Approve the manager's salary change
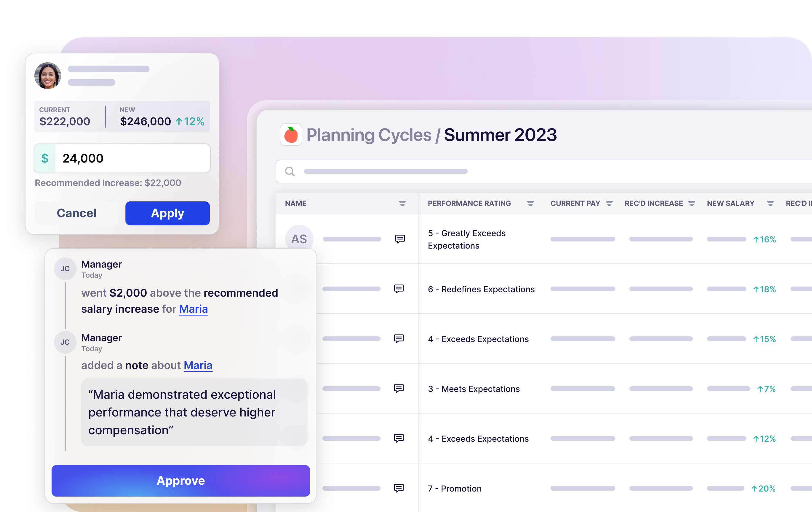Screen dimensions: 812x512 tap(180, 481)
